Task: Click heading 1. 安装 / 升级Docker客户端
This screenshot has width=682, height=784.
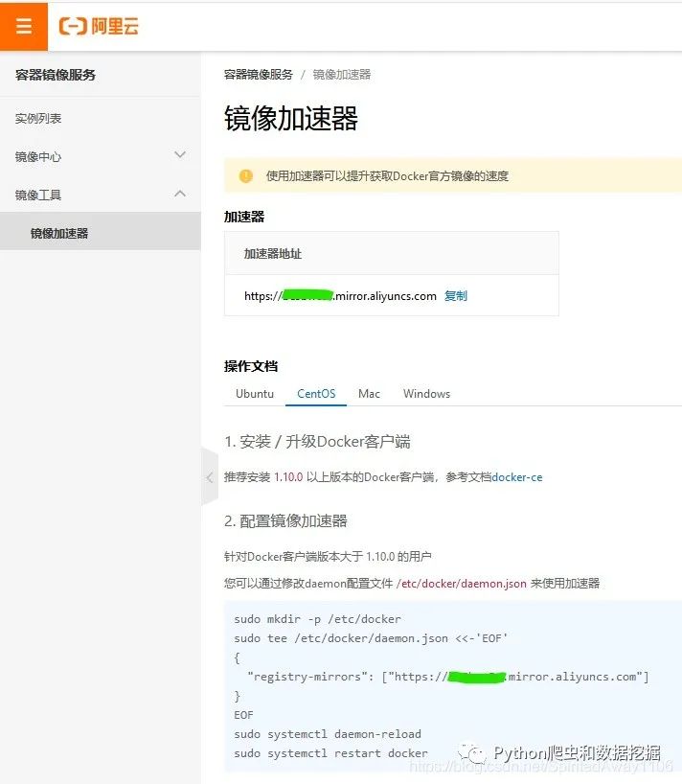Action: 317,442
